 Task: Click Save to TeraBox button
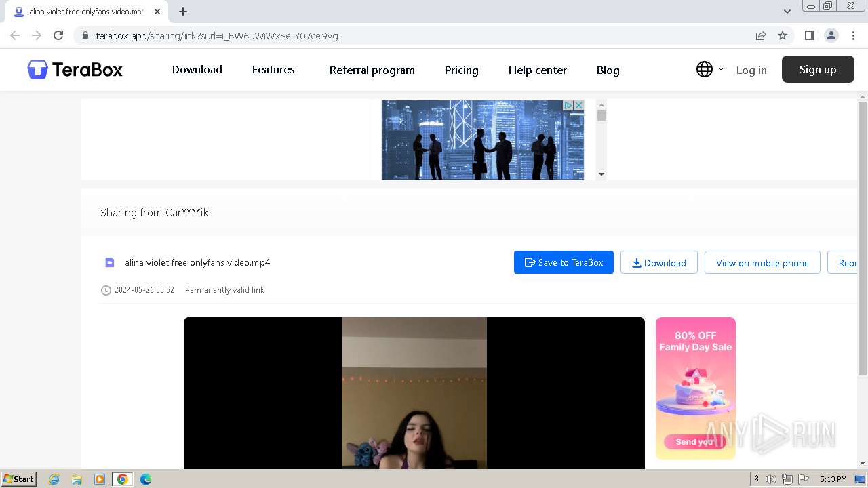(x=564, y=262)
